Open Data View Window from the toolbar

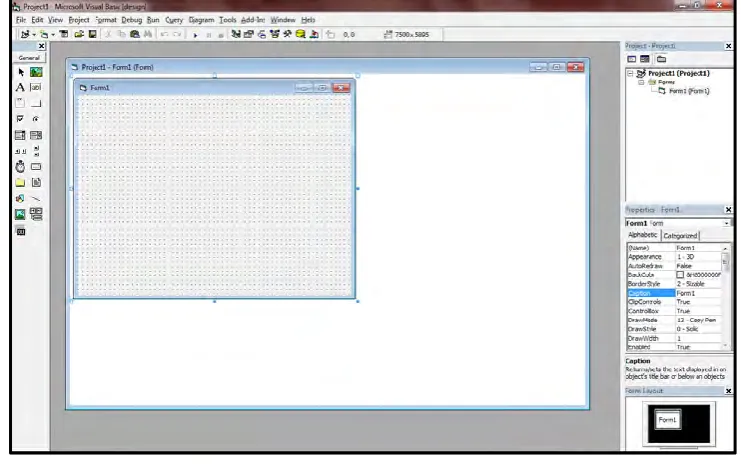coord(300,34)
